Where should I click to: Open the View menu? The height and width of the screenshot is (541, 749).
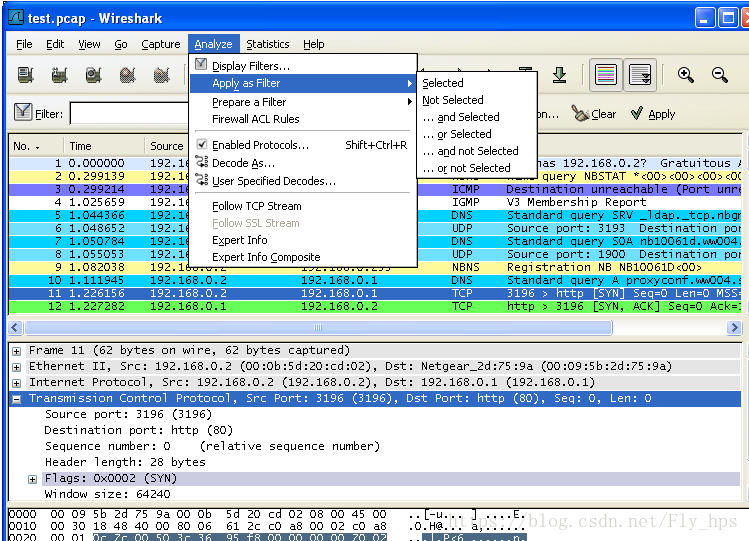click(89, 44)
